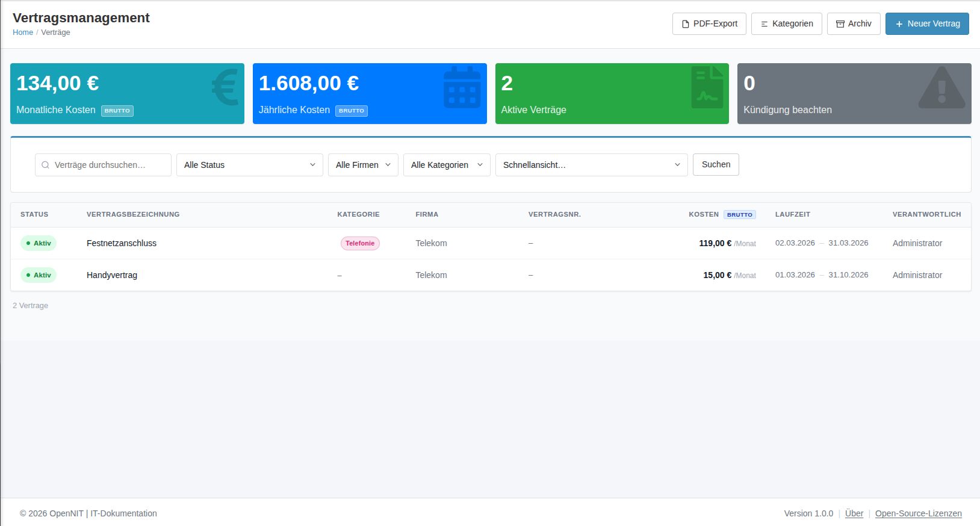Open the Open-Source-Lizenzen footer link
The image size is (980, 526).
pos(918,513)
